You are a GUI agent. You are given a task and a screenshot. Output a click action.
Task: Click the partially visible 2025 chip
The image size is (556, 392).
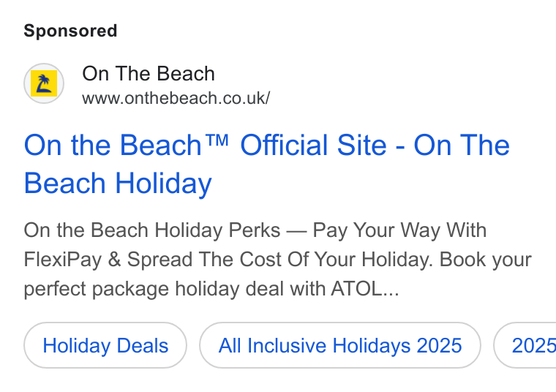point(526,345)
